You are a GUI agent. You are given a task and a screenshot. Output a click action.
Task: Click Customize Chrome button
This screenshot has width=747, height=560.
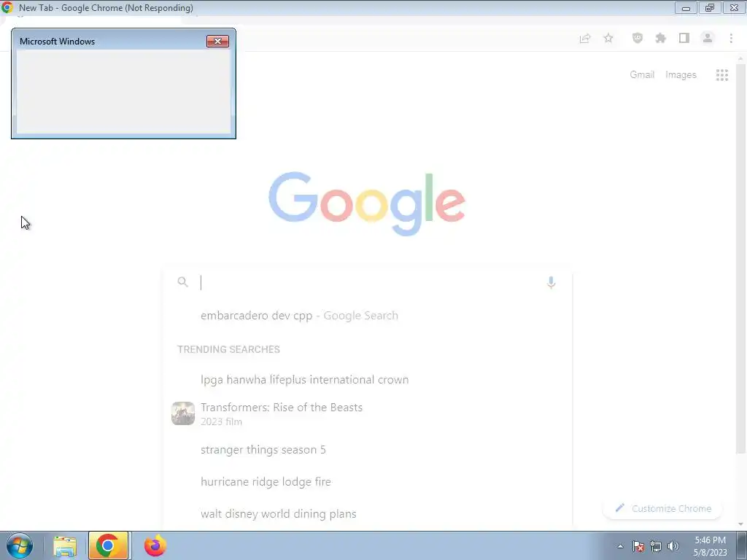click(662, 508)
